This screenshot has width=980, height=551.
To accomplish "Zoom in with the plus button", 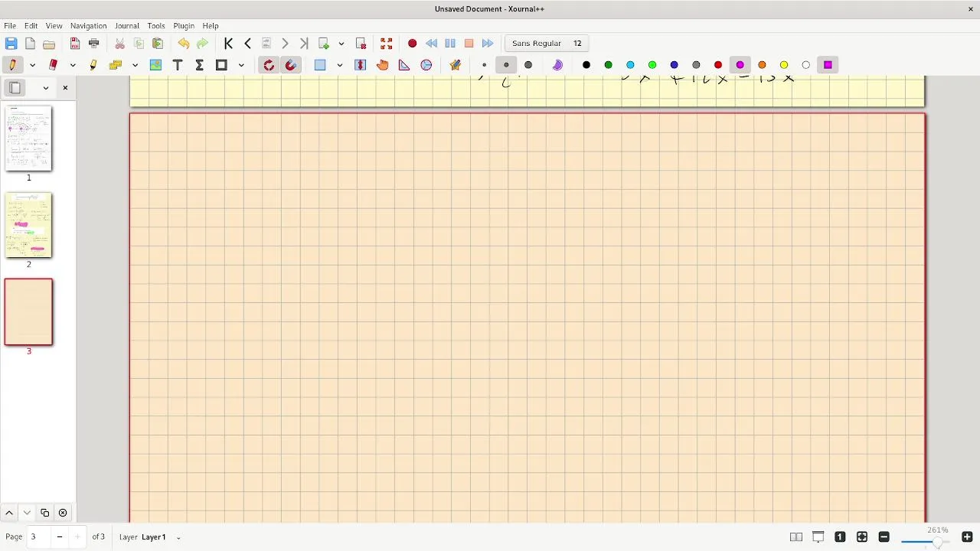I will (x=967, y=537).
